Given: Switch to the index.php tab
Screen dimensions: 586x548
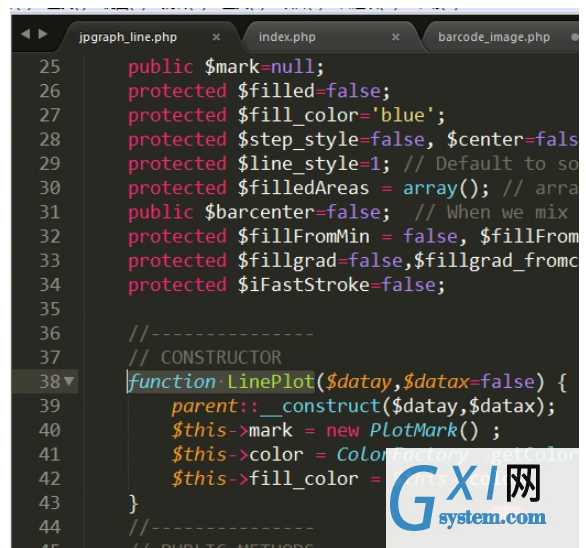Looking at the screenshot, I should tap(287, 37).
